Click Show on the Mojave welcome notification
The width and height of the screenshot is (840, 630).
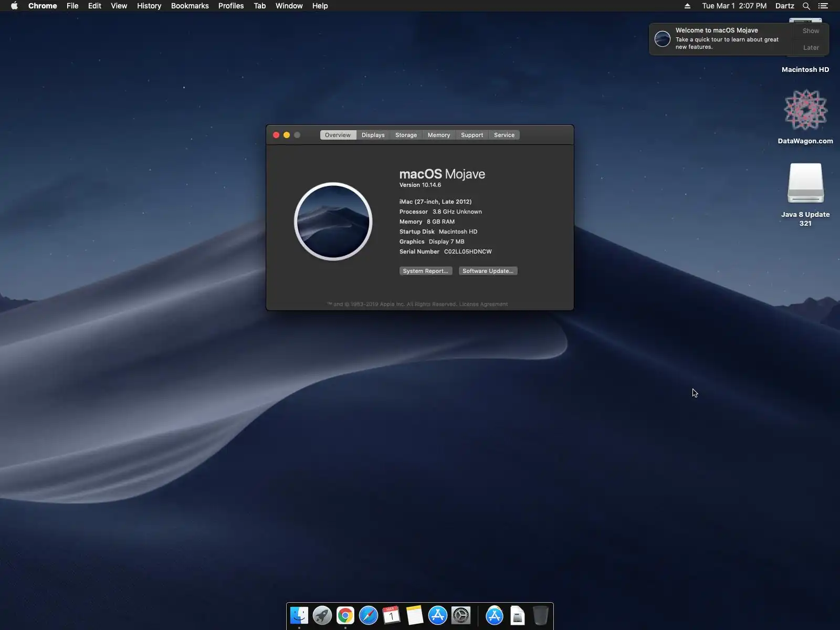click(811, 31)
